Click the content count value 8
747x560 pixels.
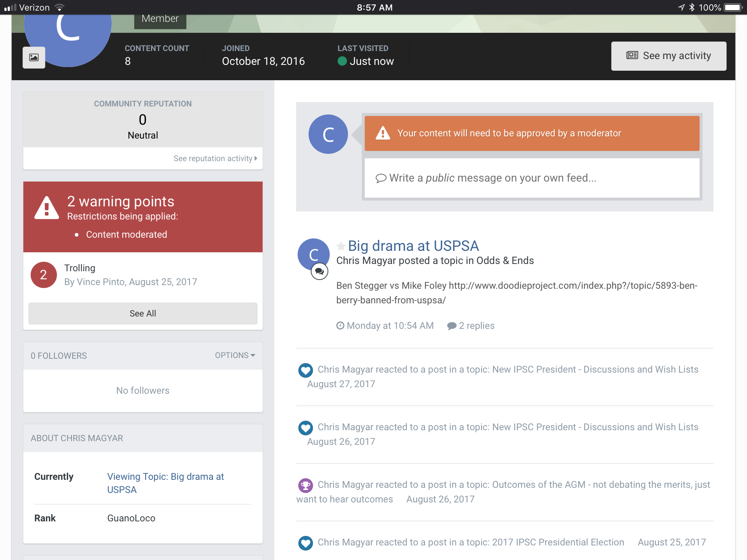click(128, 61)
